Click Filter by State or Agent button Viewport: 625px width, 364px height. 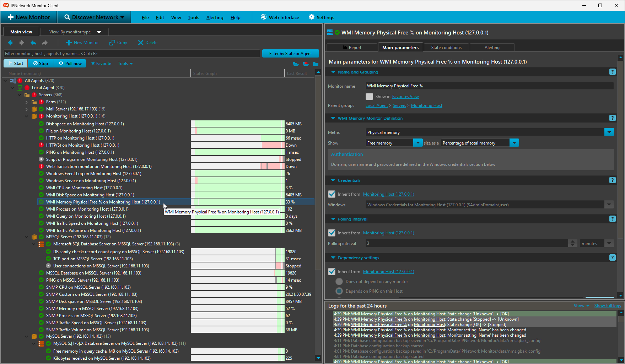(x=290, y=54)
